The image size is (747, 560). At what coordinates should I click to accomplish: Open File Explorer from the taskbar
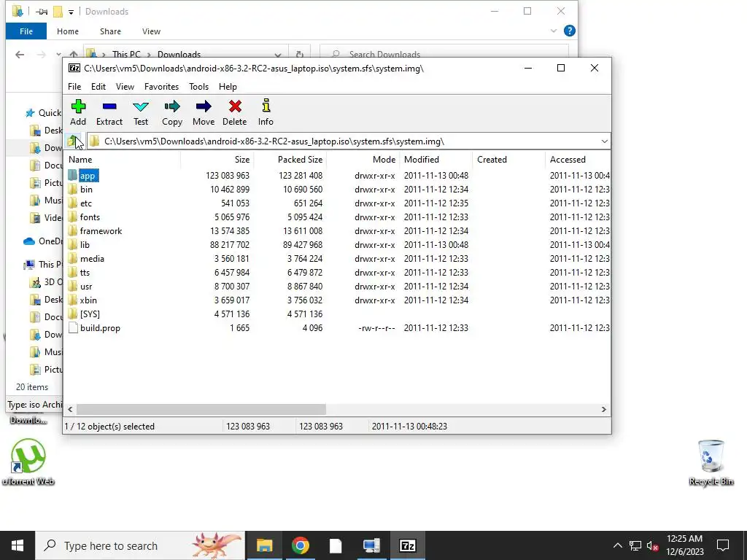coord(264,545)
